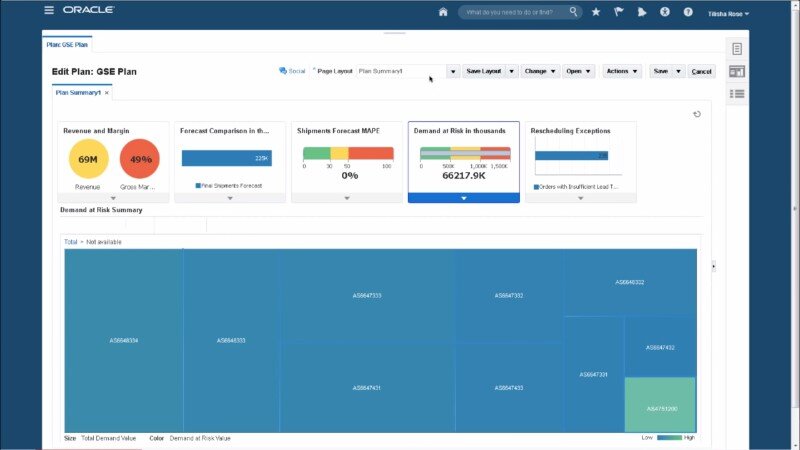Close the Plan Summary1 tab
Image resolution: width=800 pixels, height=450 pixels.
tap(107, 93)
